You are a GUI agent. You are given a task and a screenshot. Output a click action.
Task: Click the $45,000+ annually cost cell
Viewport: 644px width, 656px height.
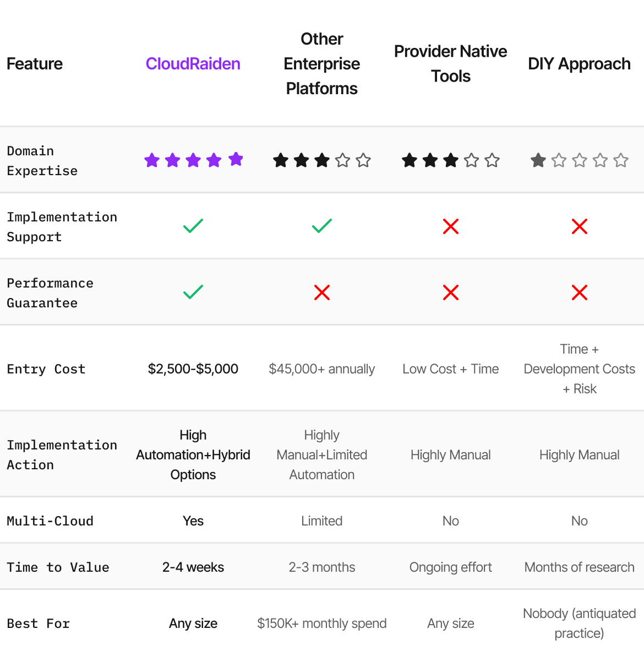(322, 369)
